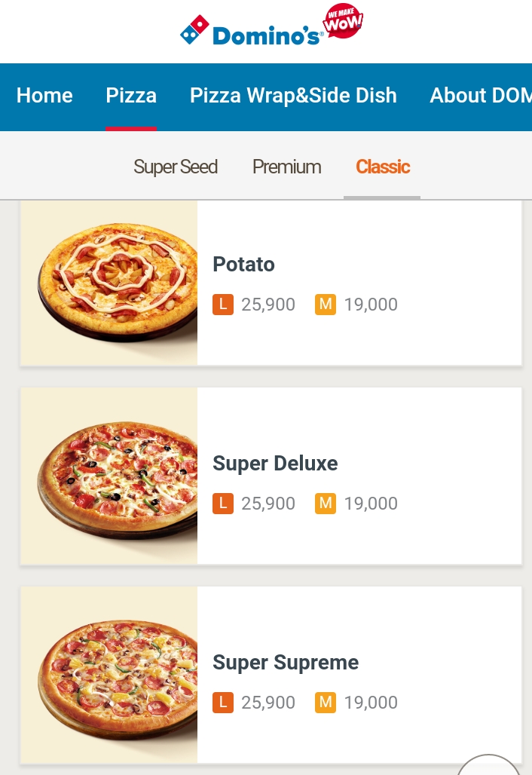Click the Super Supreme M size badge
Image resolution: width=532 pixels, height=775 pixels.
(x=326, y=703)
